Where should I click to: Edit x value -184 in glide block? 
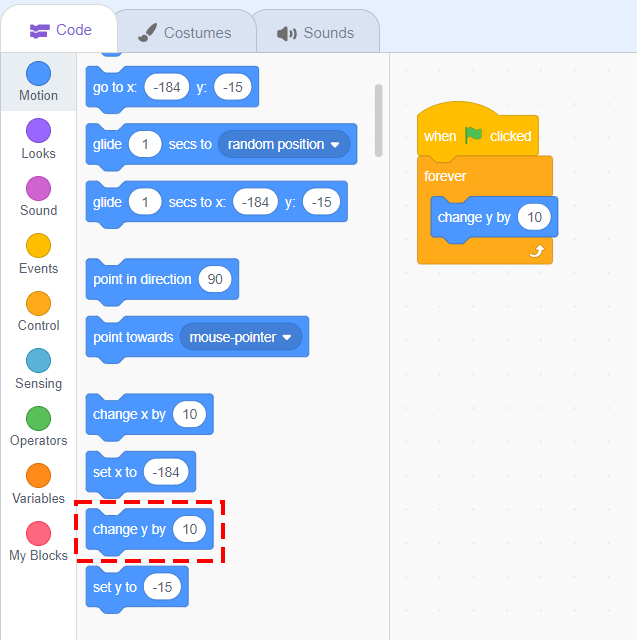click(x=255, y=202)
